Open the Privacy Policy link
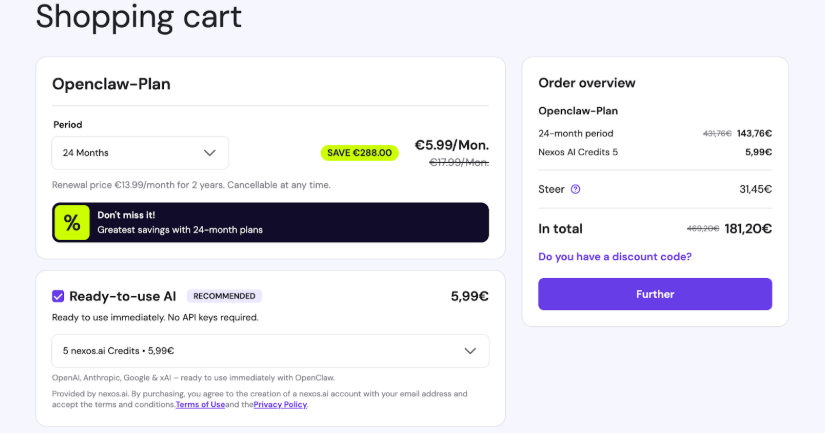 279,405
